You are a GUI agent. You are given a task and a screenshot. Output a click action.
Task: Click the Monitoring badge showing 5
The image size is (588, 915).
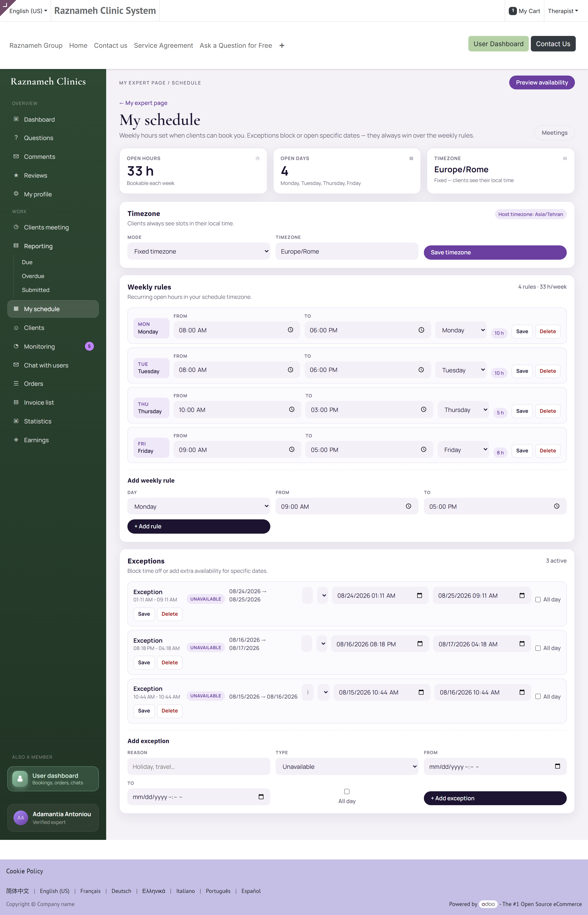(x=89, y=346)
